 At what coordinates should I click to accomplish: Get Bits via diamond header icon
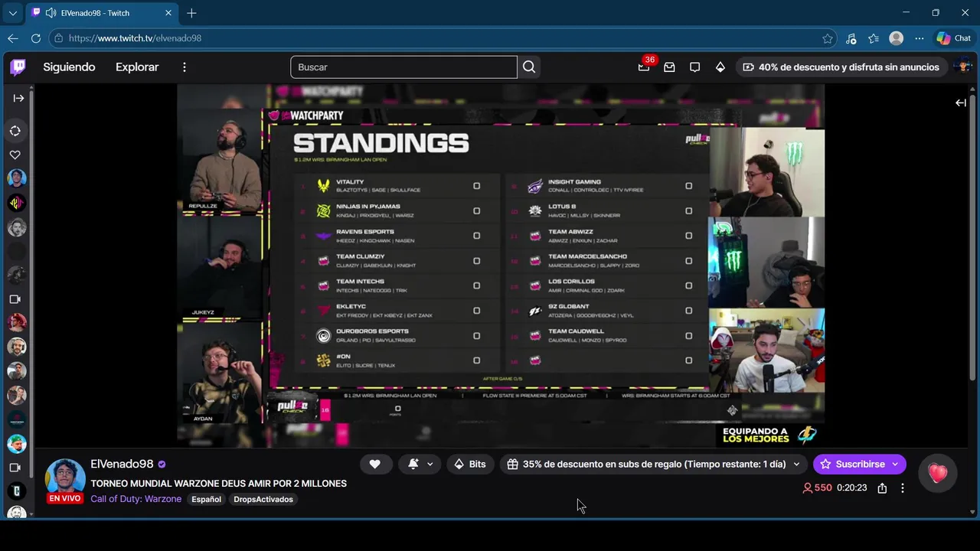pyautogui.click(x=720, y=67)
